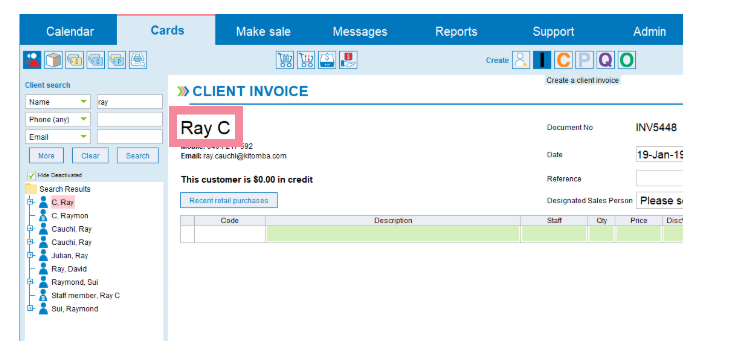Open the Make sale tab
This screenshot has height=363, width=750.
[263, 32]
